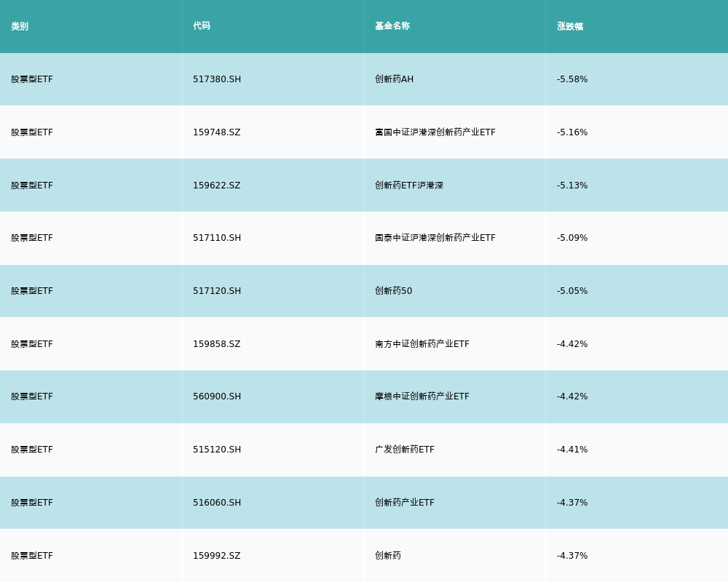Click the 类别 column header
The width and height of the screenshot is (728, 582).
coord(20,26)
